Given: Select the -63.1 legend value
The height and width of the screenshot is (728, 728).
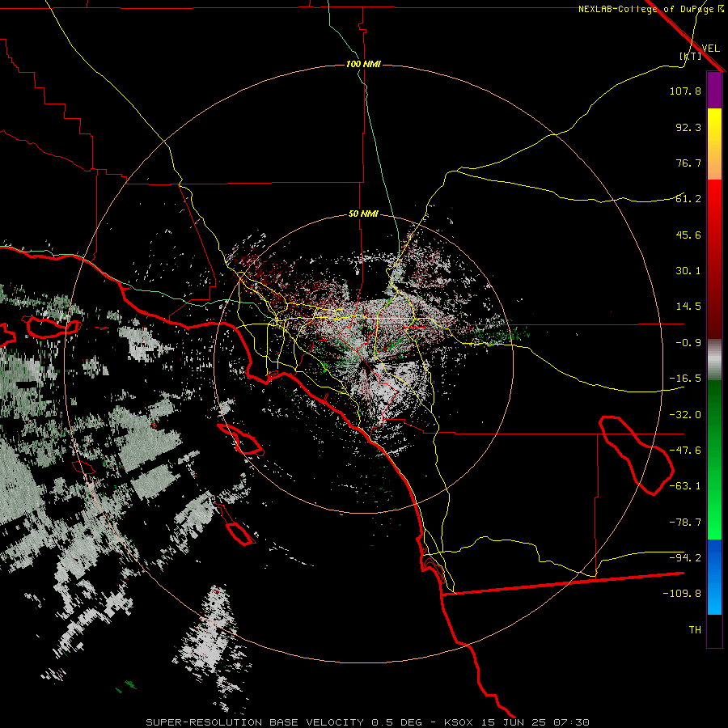Looking at the screenshot, I should point(685,486).
